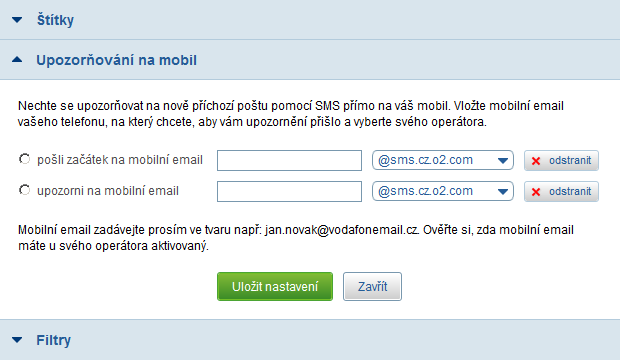This screenshot has width=620, height=360.
Task: Focus the first mobile email input field
Action: [x=289, y=160]
